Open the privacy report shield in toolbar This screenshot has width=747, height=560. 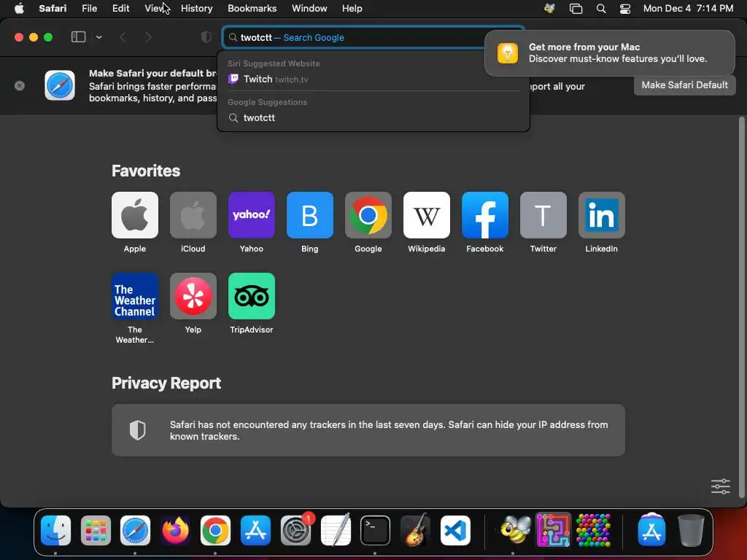point(206,37)
